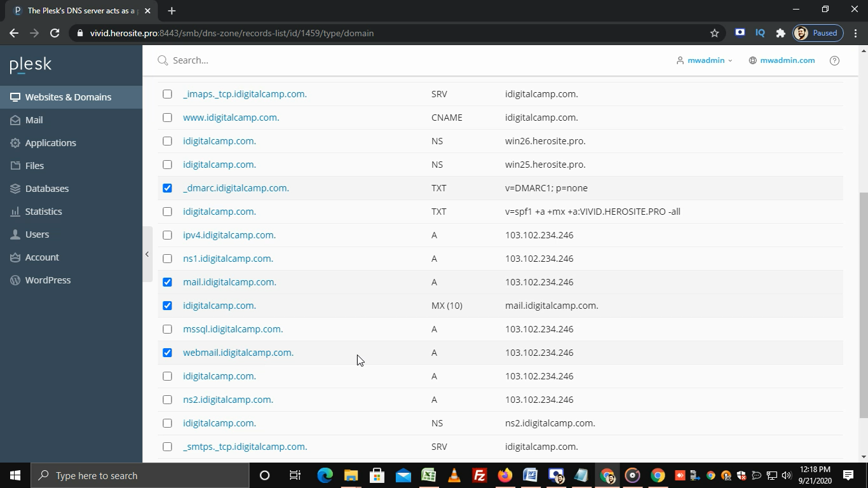
Task: Open the _imaps._tcp.idigitalcamp.com record link
Action: pyautogui.click(x=245, y=94)
